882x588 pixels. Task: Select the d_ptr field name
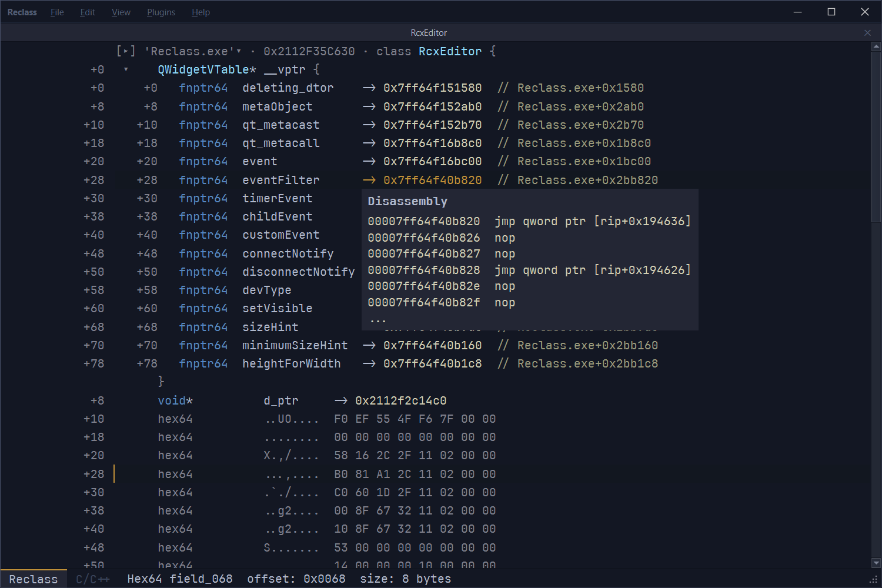[x=280, y=401]
